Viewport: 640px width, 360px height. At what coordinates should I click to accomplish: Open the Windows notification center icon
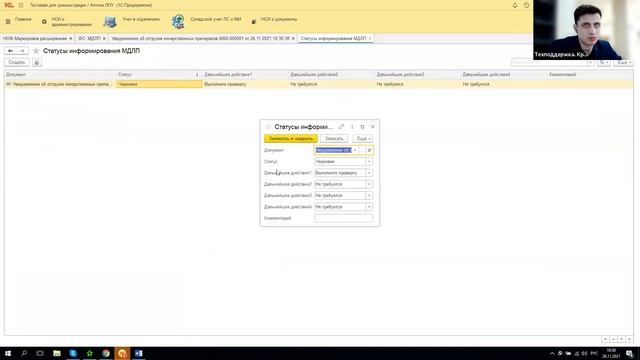629,353
